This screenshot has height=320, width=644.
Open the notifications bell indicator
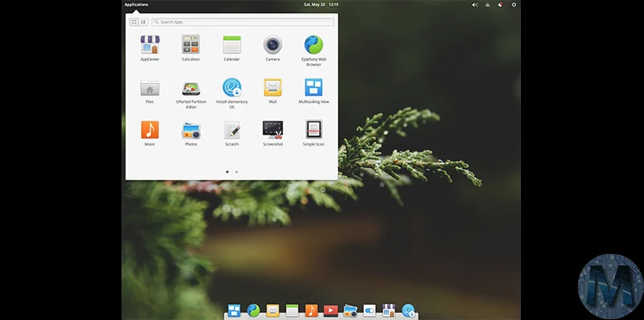500,5
